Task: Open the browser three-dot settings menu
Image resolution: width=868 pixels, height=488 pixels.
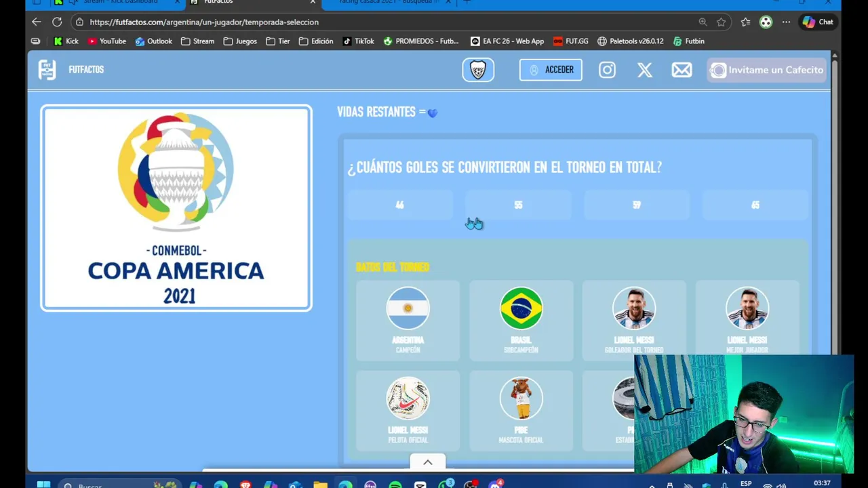Action: click(x=786, y=22)
